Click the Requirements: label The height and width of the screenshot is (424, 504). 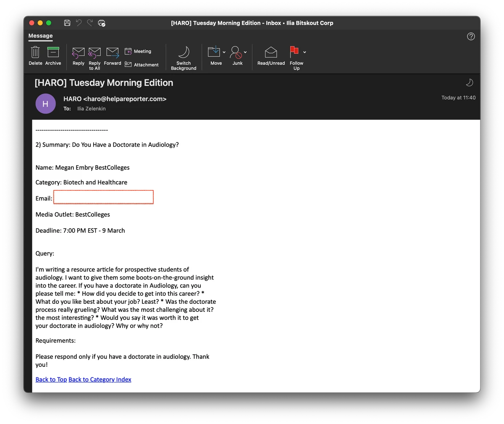tap(55, 340)
